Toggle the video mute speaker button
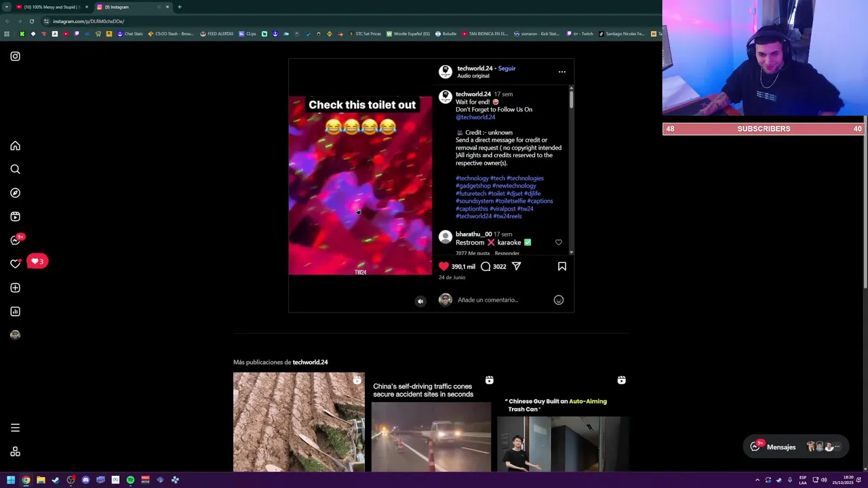The height and width of the screenshot is (488, 868). tap(420, 302)
